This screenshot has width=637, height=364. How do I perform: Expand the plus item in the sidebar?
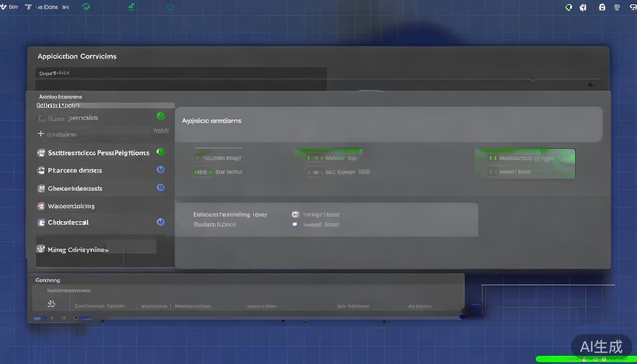pyautogui.click(x=41, y=134)
